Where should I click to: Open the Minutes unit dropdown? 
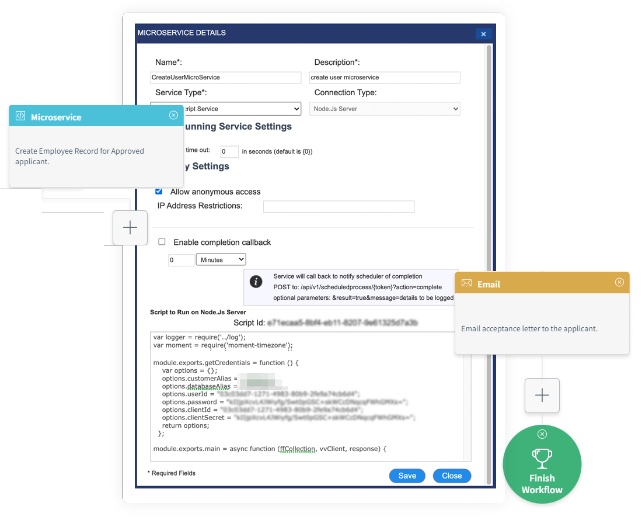click(221, 260)
